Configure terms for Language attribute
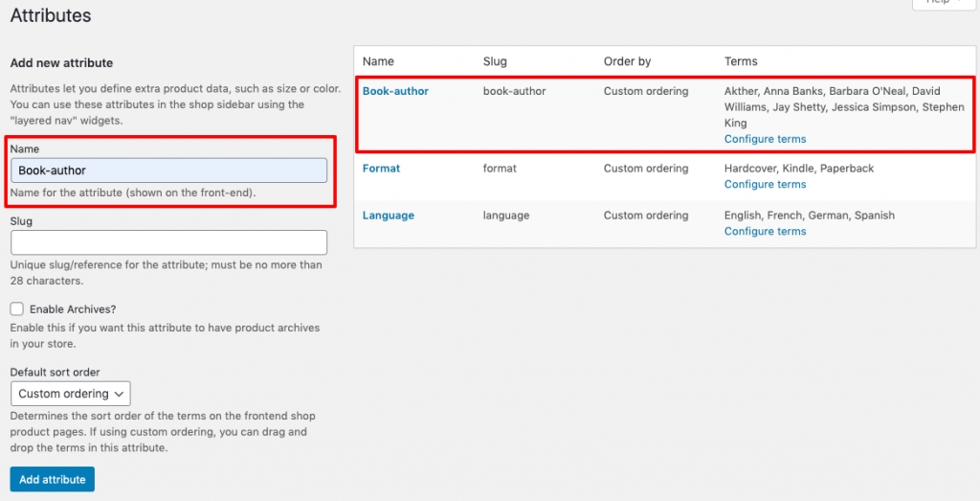 pos(765,231)
